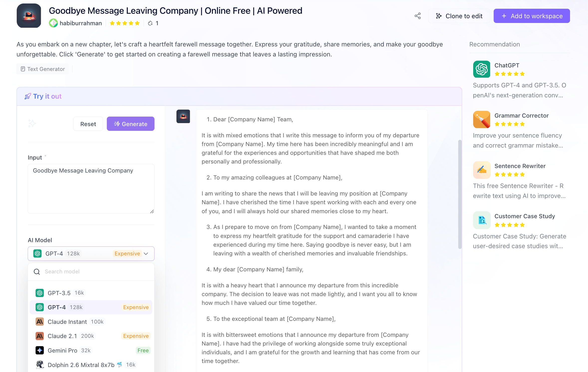588x372 pixels.
Task: Click the share icon
Action: click(418, 16)
